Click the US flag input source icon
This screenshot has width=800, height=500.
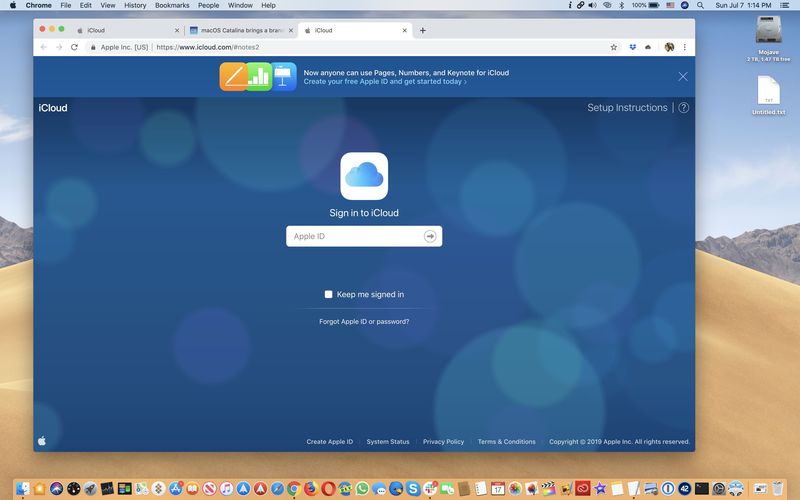(670, 5)
